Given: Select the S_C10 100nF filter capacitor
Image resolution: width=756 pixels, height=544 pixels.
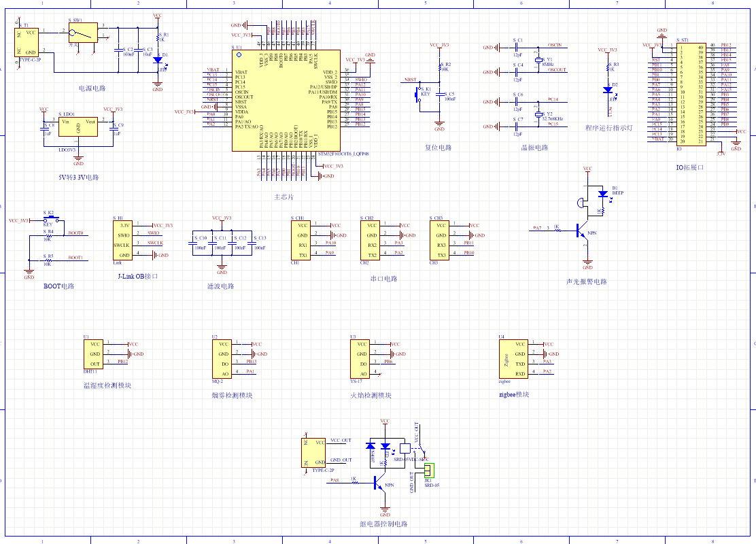Looking at the screenshot, I should point(192,243).
